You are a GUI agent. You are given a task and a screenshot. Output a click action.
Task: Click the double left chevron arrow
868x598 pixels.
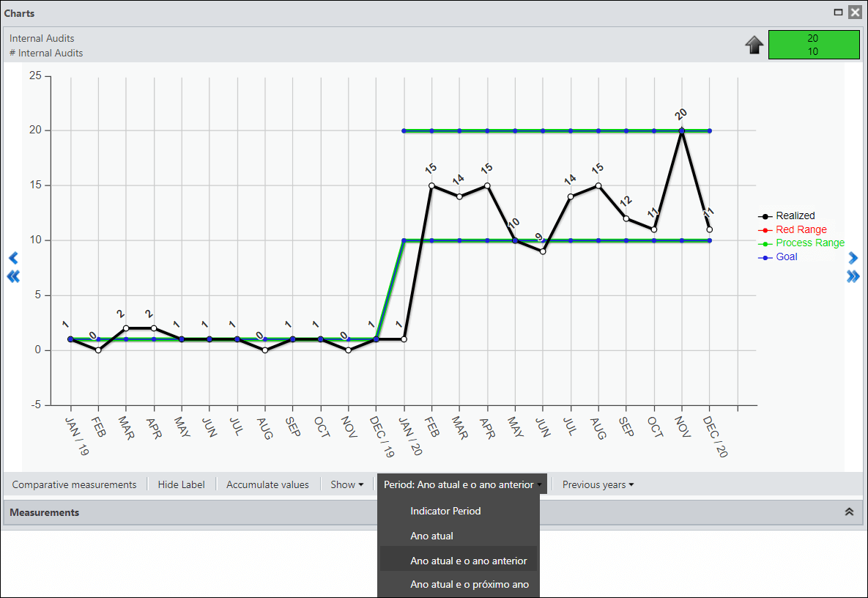pos(13,276)
